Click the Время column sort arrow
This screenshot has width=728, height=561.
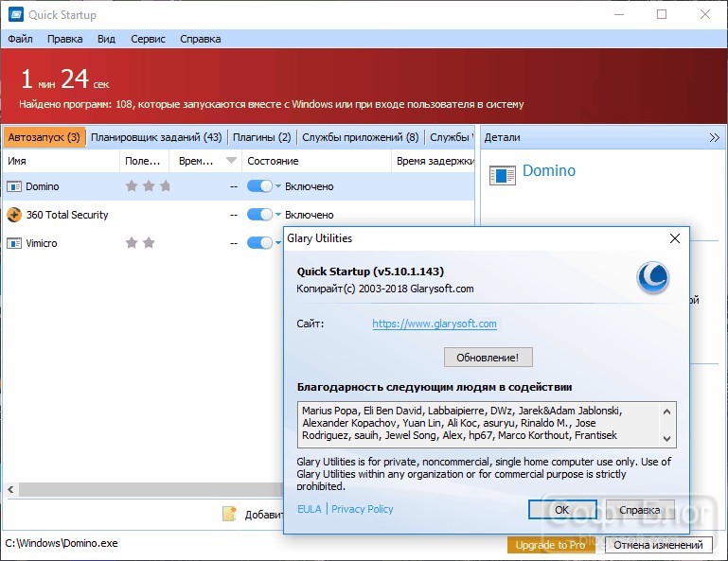[x=231, y=161]
